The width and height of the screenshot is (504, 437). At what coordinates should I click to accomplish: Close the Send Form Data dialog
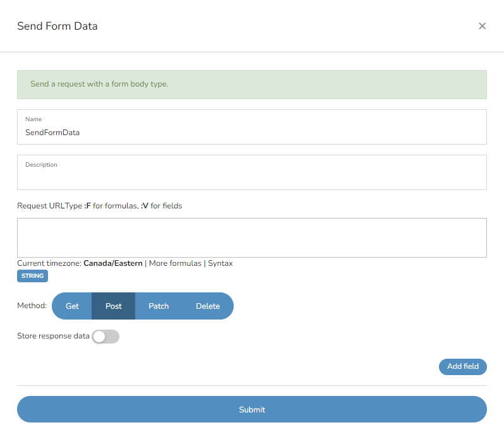[482, 26]
